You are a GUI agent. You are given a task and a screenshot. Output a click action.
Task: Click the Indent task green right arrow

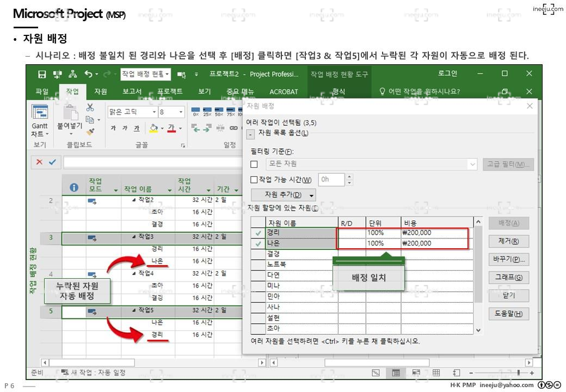click(207, 128)
